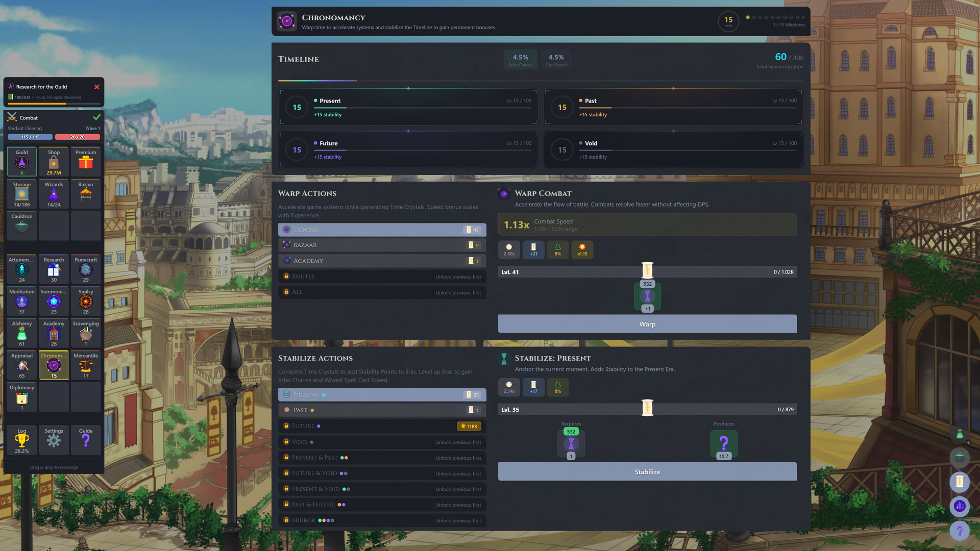Image resolution: width=980 pixels, height=551 pixels.
Task: Select the Academy warp action
Action: click(x=382, y=261)
